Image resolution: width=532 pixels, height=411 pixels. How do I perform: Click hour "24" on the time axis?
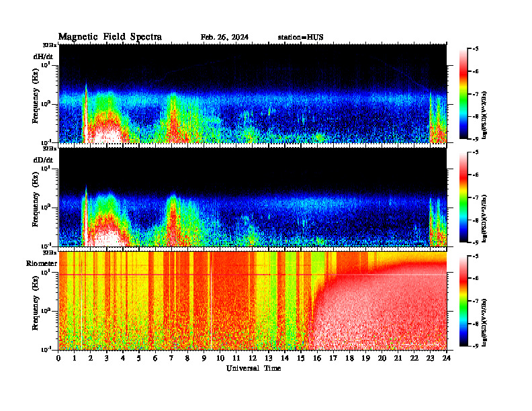pos(447,359)
